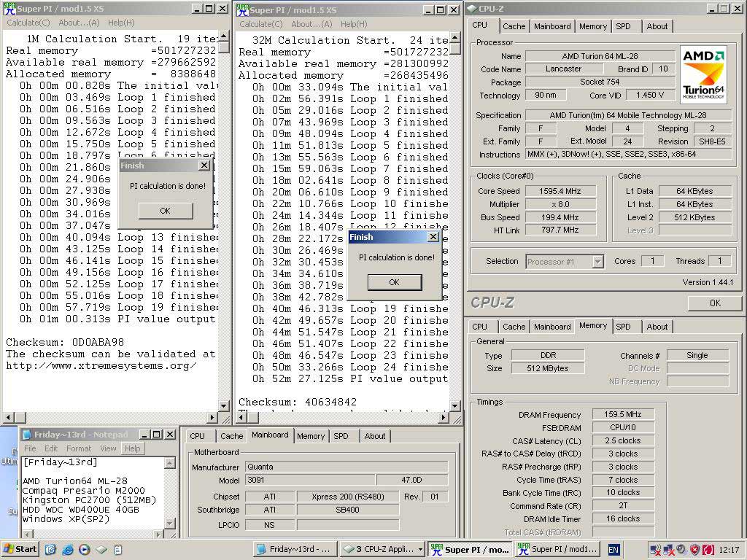This screenshot has width=747, height=560.
Task: Click the Notepad vertical scroll-down arrow
Action: [x=169, y=524]
